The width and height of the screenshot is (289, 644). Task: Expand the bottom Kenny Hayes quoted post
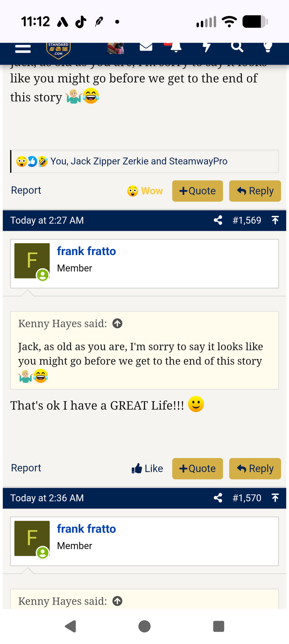117,601
